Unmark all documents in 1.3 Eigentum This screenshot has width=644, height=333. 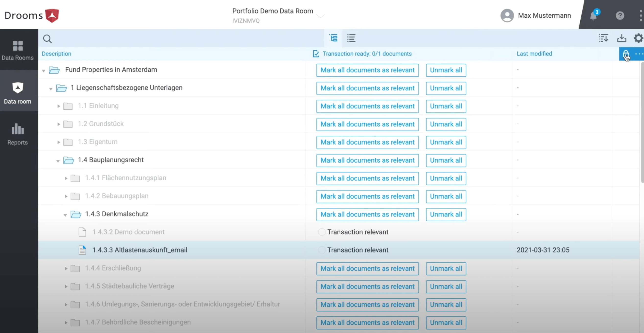pyautogui.click(x=446, y=142)
